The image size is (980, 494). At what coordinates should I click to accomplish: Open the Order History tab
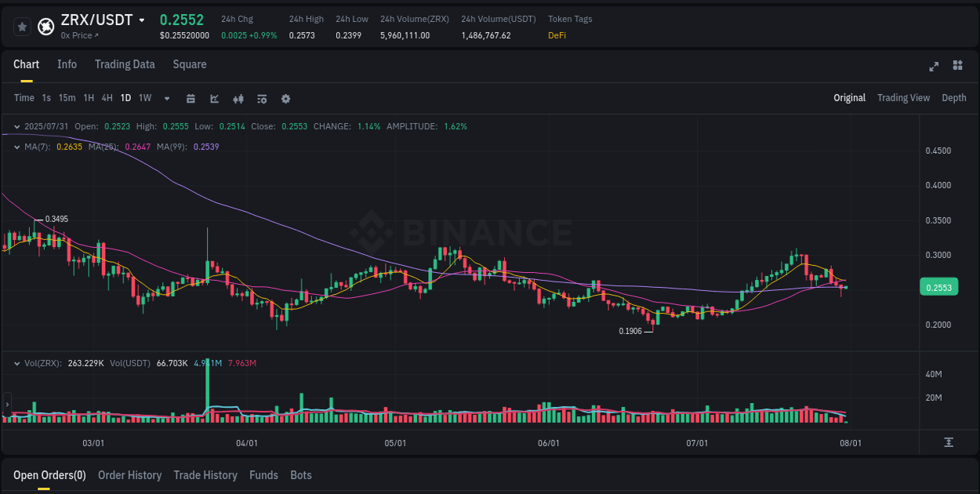[x=129, y=475]
